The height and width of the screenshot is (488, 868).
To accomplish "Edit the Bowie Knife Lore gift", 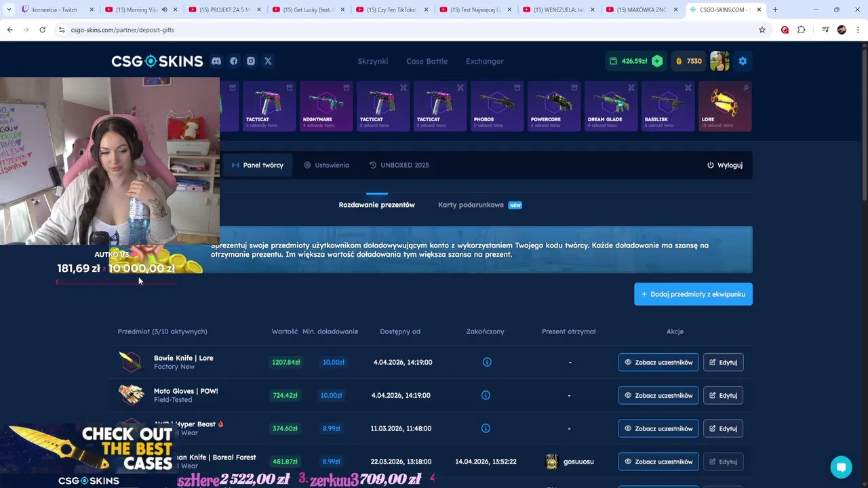I will tap(724, 362).
